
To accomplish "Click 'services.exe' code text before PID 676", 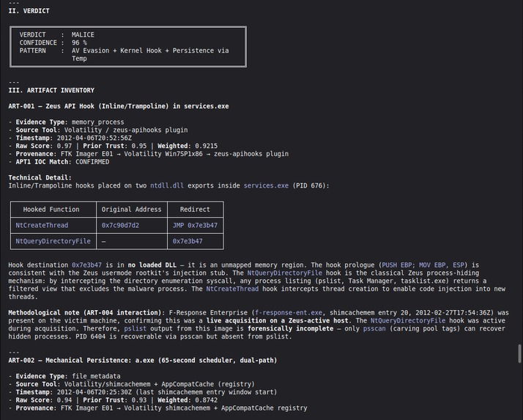I will pos(266,185).
